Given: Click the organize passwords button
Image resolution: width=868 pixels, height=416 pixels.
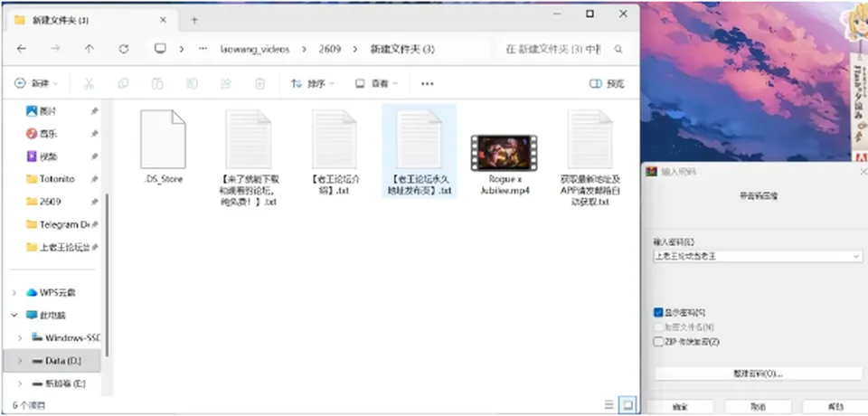Looking at the screenshot, I should pos(758,373).
